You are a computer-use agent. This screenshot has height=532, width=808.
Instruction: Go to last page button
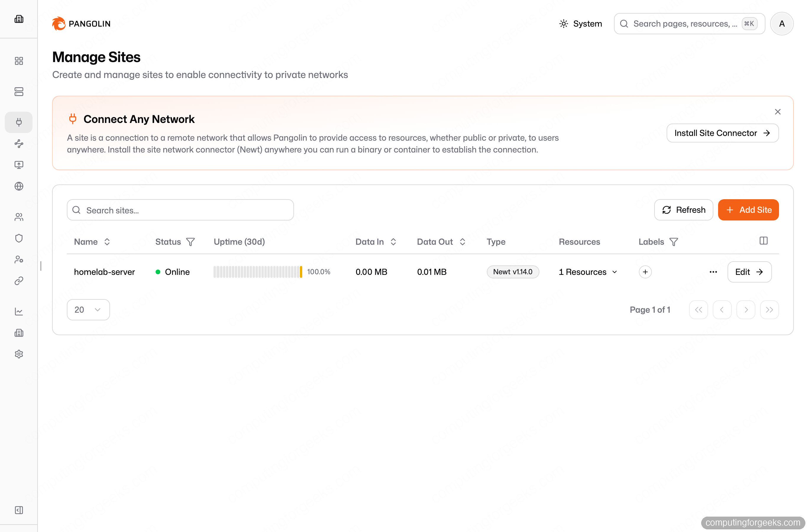(769, 310)
